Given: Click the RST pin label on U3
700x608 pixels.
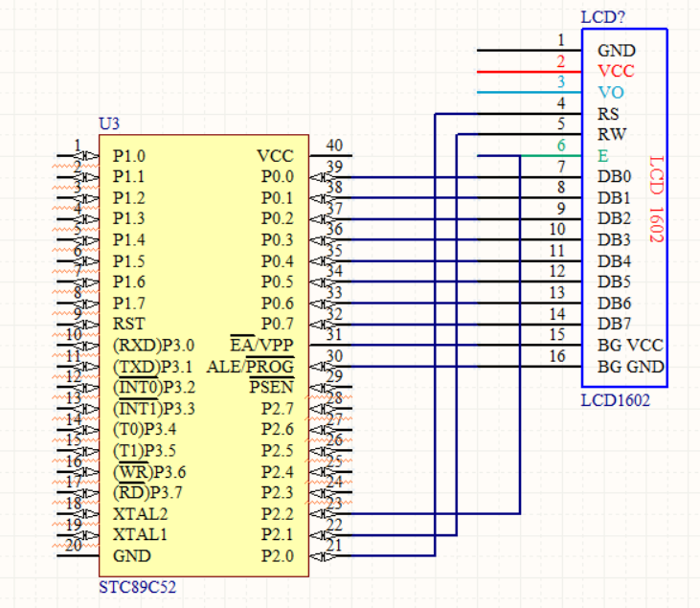Looking at the screenshot, I should pyautogui.click(x=128, y=325).
